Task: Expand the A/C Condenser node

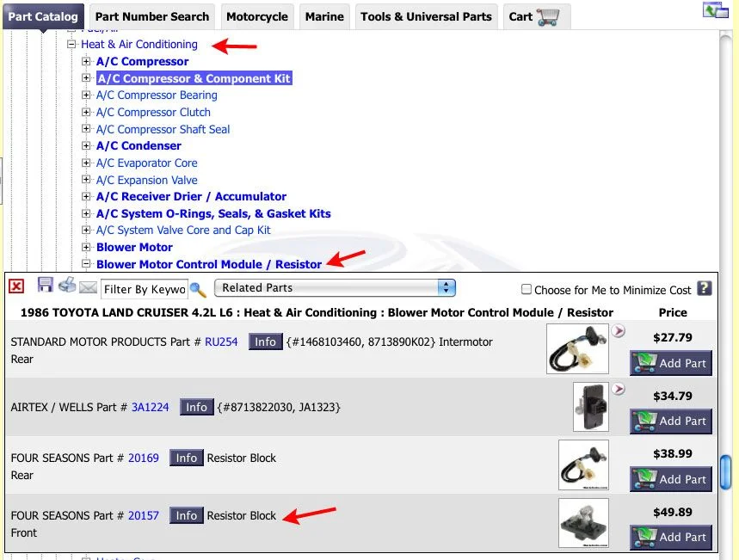Action: tap(86, 145)
